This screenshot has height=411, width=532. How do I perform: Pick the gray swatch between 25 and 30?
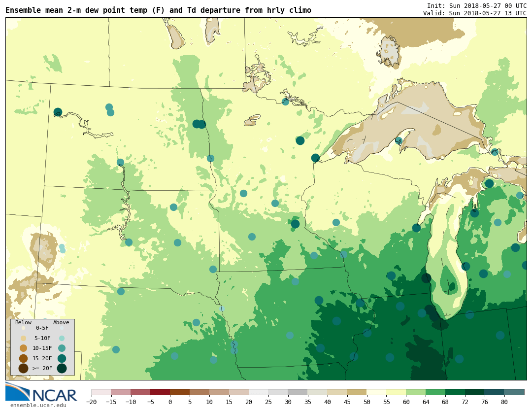pyautogui.click(x=278, y=392)
